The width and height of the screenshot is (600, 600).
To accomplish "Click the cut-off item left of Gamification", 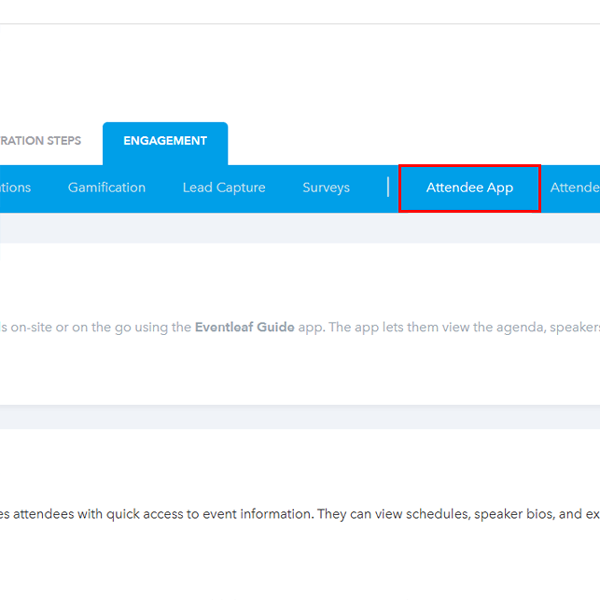I will (15, 188).
